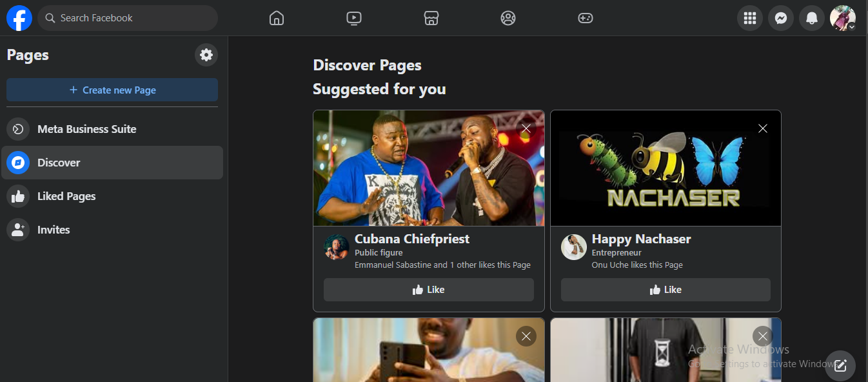
Task: Dismiss the Happy Nachaser suggestion
Action: pyautogui.click(x=763, y=128)
